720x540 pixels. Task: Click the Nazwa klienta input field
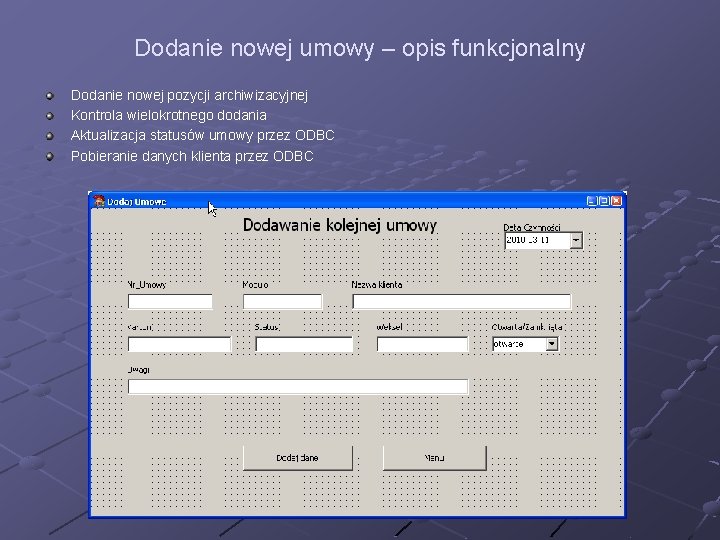(461, 302)
